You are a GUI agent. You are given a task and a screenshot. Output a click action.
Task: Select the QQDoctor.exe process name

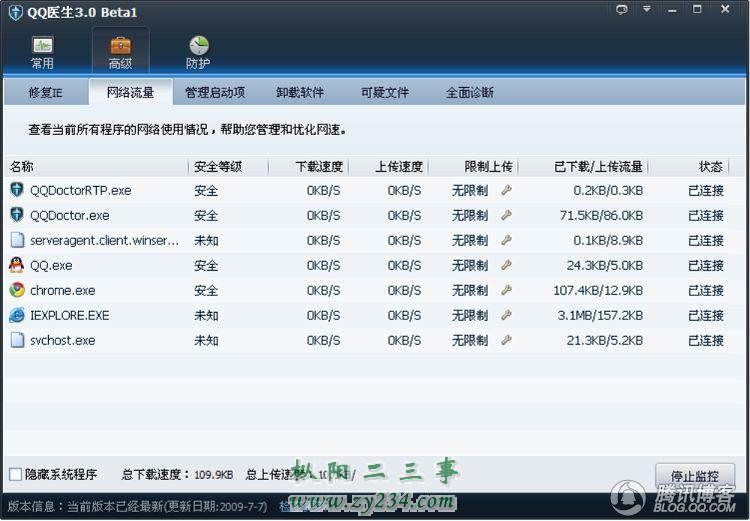tap(70, 215)
